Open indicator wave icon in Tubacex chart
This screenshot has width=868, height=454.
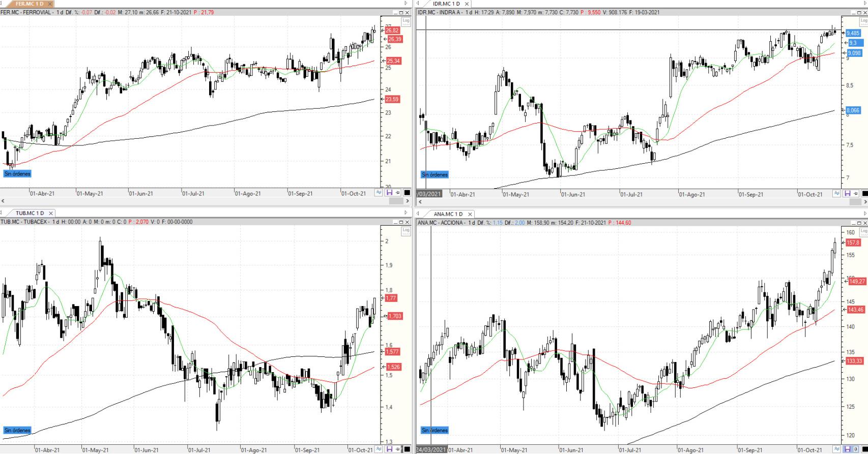379,449
